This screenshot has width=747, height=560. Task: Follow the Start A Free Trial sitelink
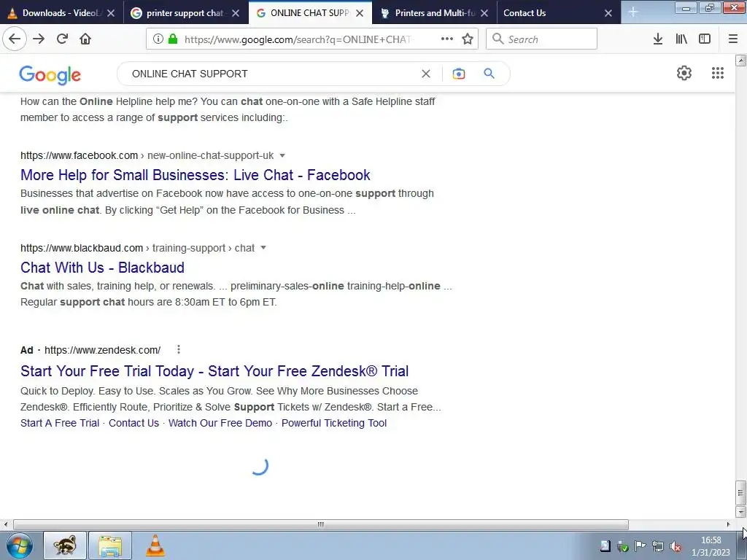click(x=60, y=423)
